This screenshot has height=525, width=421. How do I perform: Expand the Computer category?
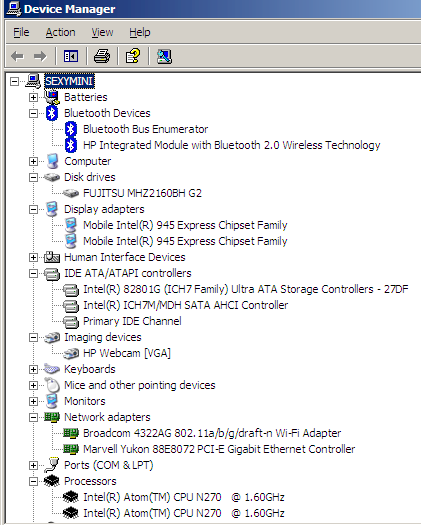point(33,161)
